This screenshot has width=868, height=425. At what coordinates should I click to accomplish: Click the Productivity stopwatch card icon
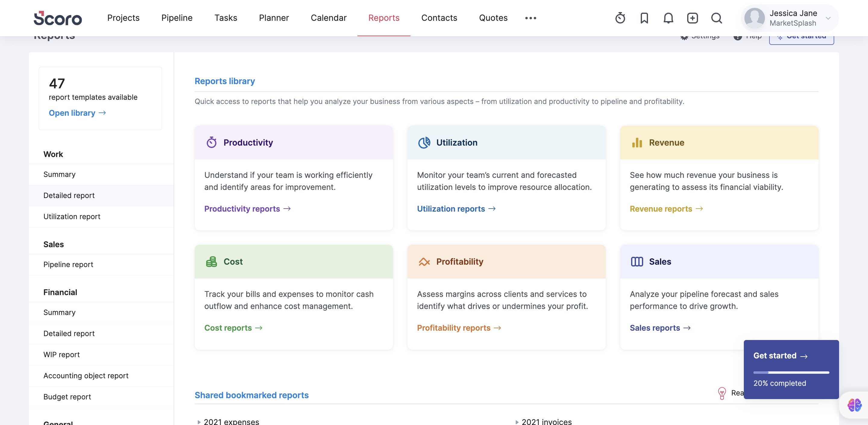(x=211, y=143)
